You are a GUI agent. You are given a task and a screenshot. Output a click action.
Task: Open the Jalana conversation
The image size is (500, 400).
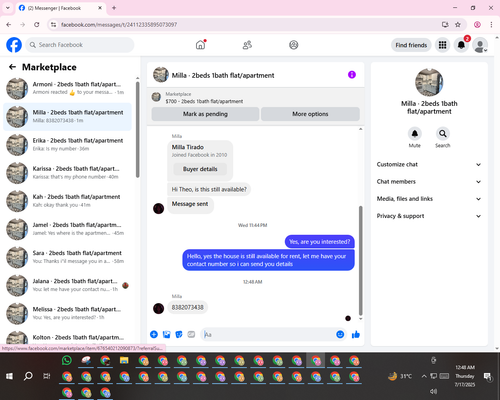point(67,285)
